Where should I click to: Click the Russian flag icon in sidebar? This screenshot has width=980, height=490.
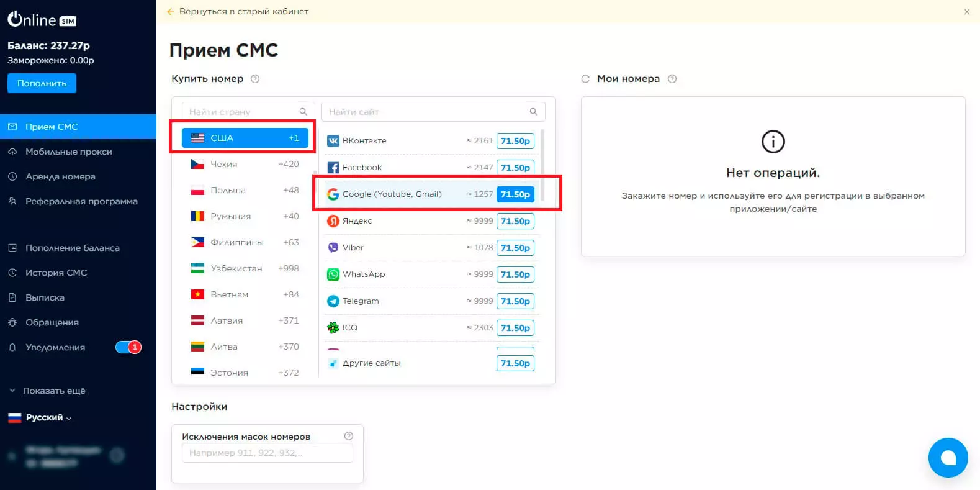(x=15, y=417)
